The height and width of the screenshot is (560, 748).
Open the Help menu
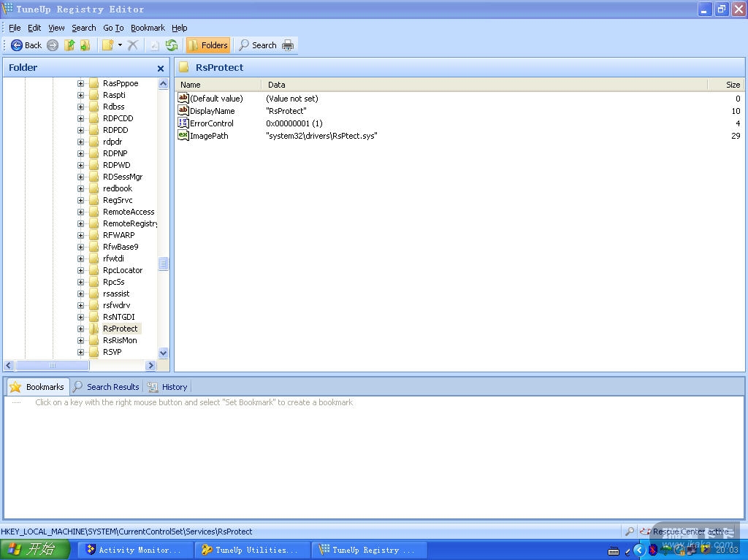pos(180,28)
